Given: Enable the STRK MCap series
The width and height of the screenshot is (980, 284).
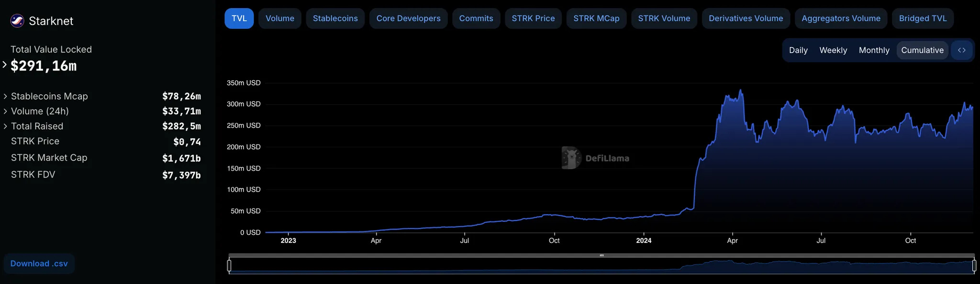Looking at the screenshot, I should click(x=597, y=19).
